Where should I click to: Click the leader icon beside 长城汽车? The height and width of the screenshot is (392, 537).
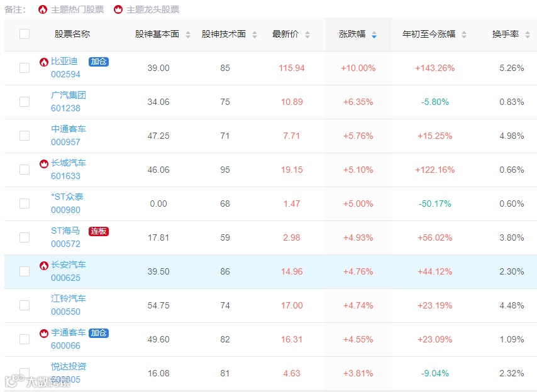[43, 164]
